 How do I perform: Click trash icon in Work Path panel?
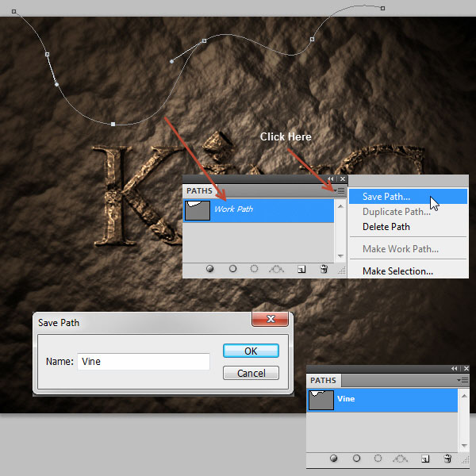(324, 269)
